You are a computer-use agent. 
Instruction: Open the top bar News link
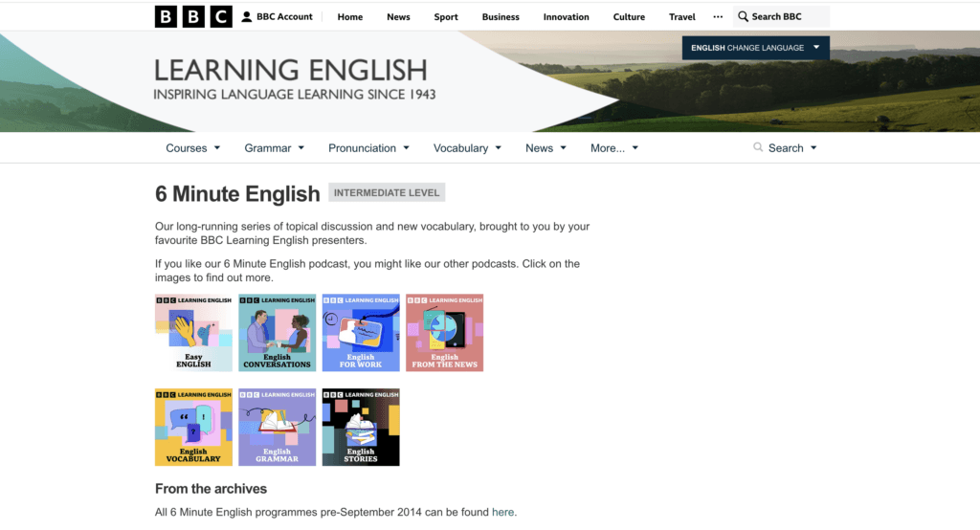pos(398,17)
